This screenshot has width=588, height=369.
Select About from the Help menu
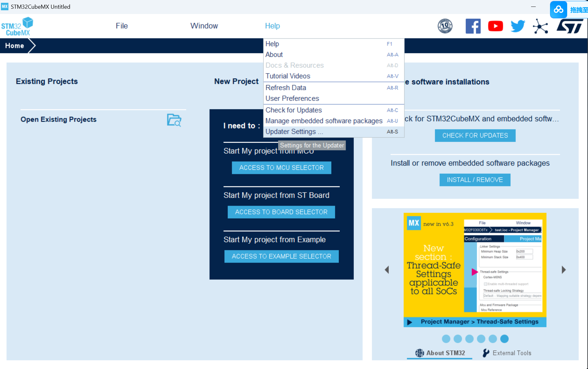tap(334, 54)
